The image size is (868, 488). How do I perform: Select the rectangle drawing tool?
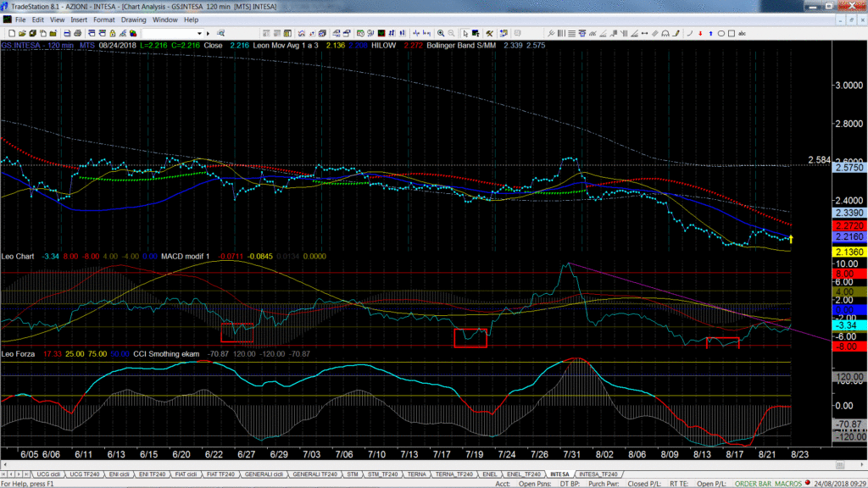(732, 33)
